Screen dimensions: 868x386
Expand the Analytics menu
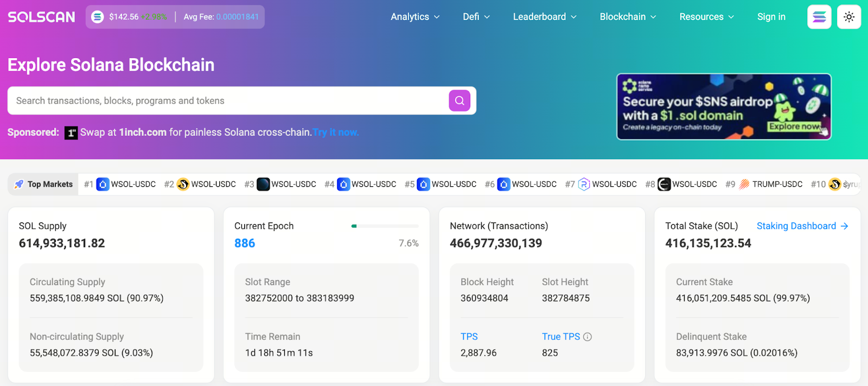415,17
